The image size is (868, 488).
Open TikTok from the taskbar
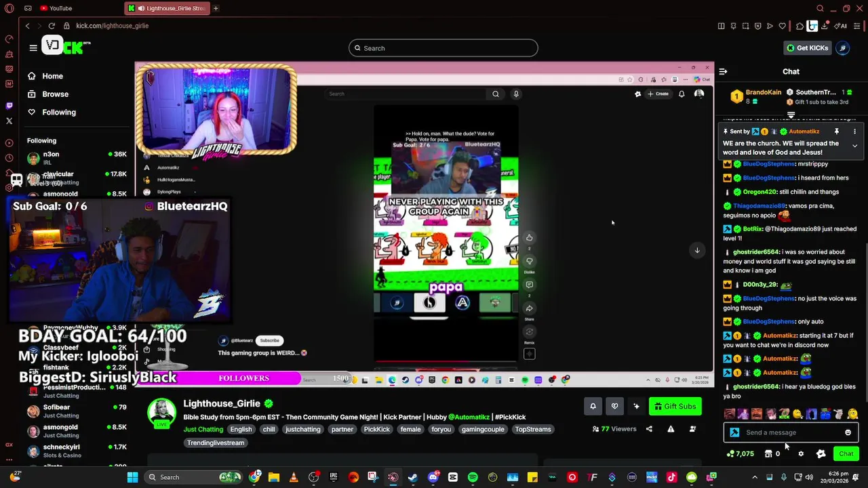click(x=671, y=477)
